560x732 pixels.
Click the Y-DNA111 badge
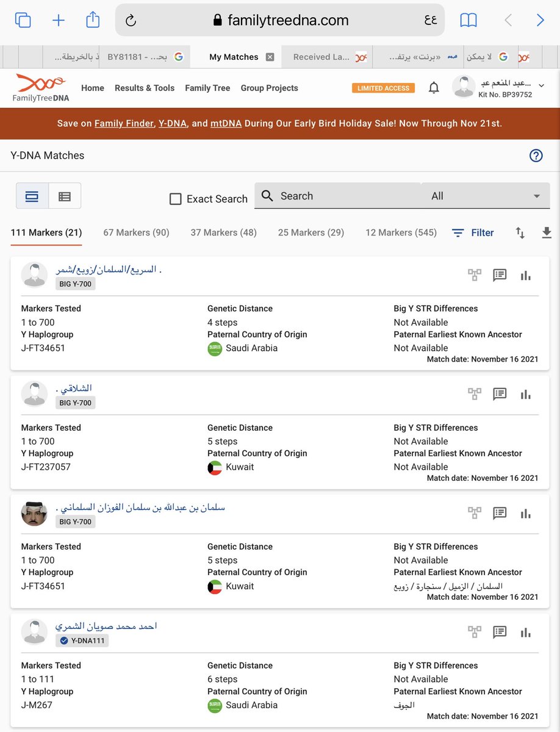82,640
